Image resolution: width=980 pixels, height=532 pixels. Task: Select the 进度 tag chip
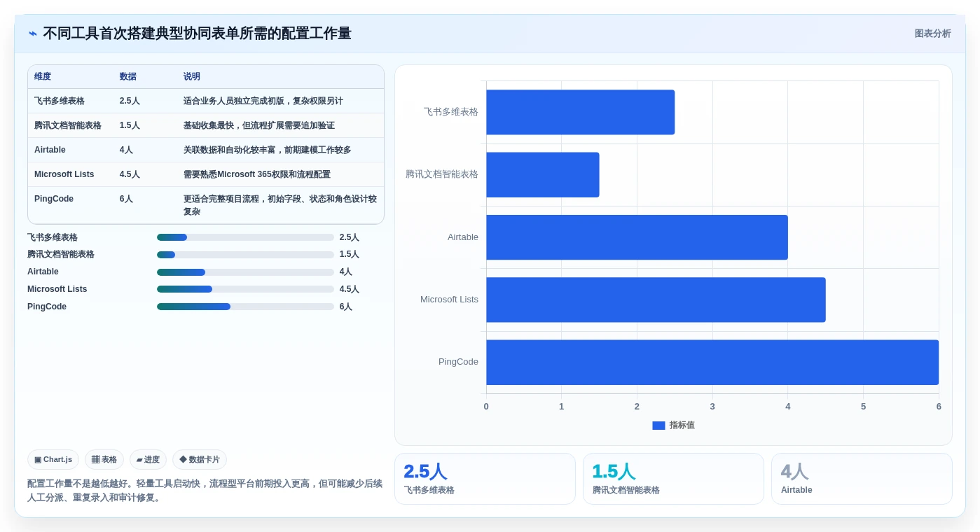[x=148, y=460]
